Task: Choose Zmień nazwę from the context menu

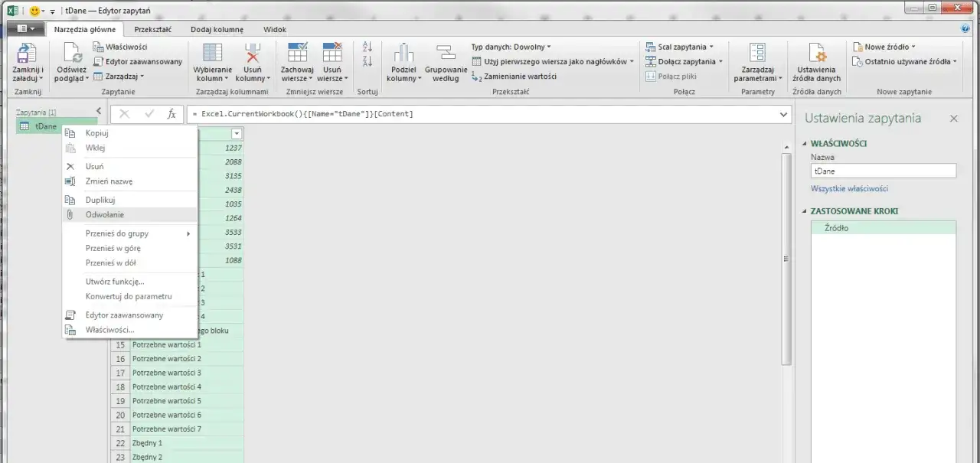Action: click(x=129, y=181)
